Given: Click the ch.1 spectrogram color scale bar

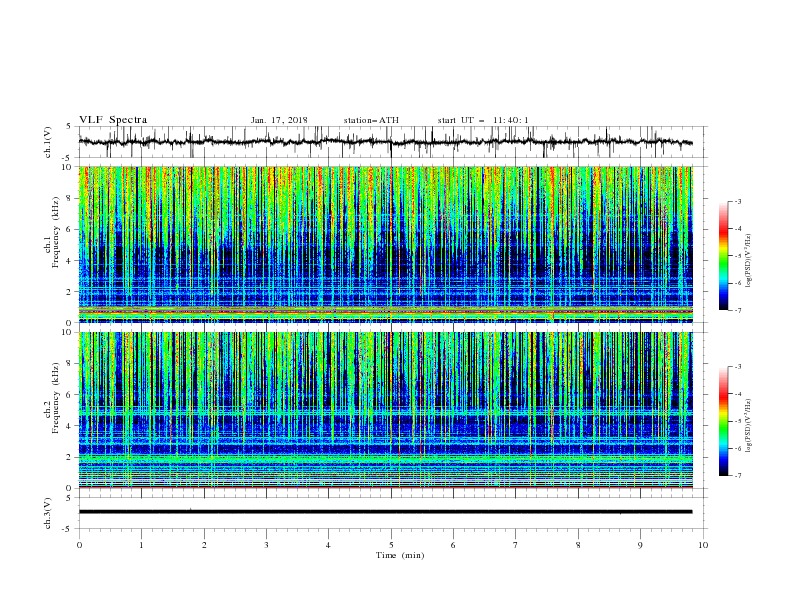Looking at the screenshot, I should coord(723,255).
